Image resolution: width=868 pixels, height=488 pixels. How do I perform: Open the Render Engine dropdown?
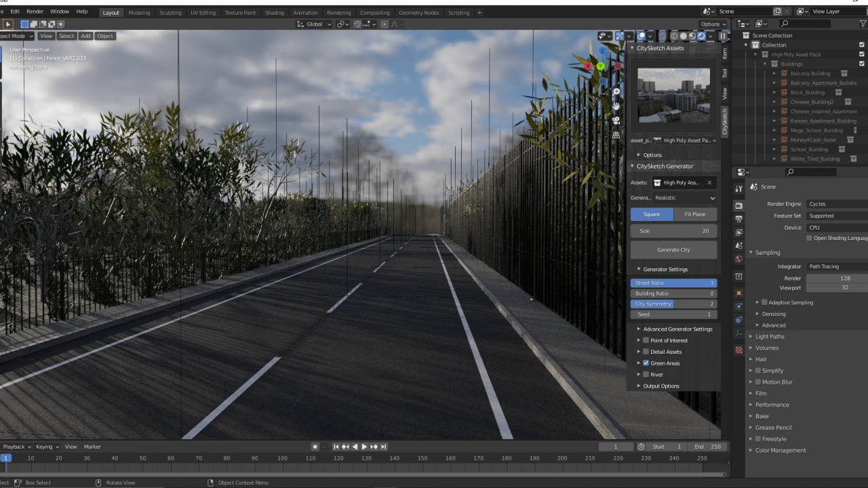837,204
